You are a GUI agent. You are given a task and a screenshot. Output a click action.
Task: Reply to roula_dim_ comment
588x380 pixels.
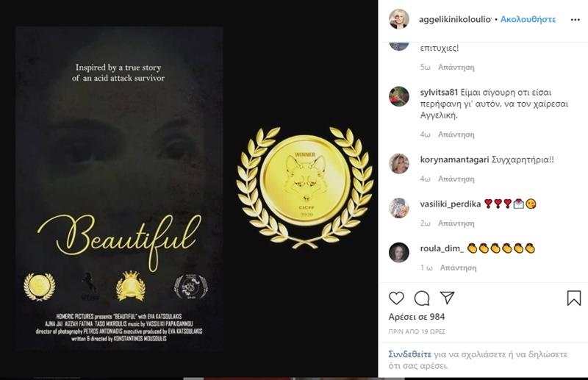[x=458, y=268]
